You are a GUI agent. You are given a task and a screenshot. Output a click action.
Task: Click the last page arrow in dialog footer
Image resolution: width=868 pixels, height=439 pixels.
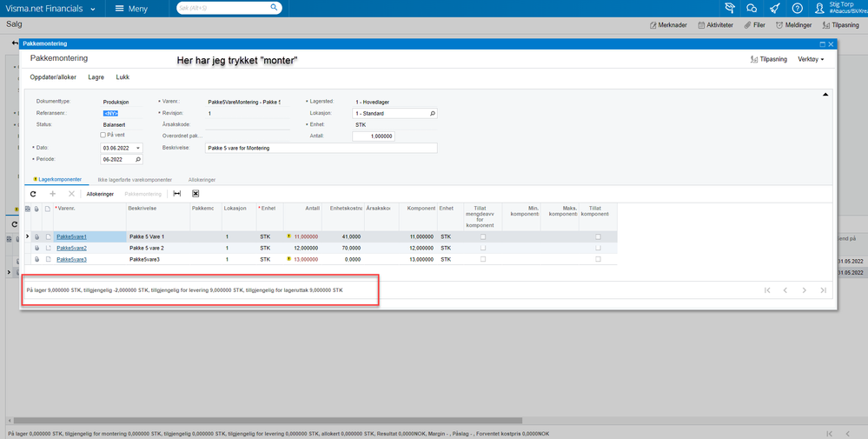(823, 290)
